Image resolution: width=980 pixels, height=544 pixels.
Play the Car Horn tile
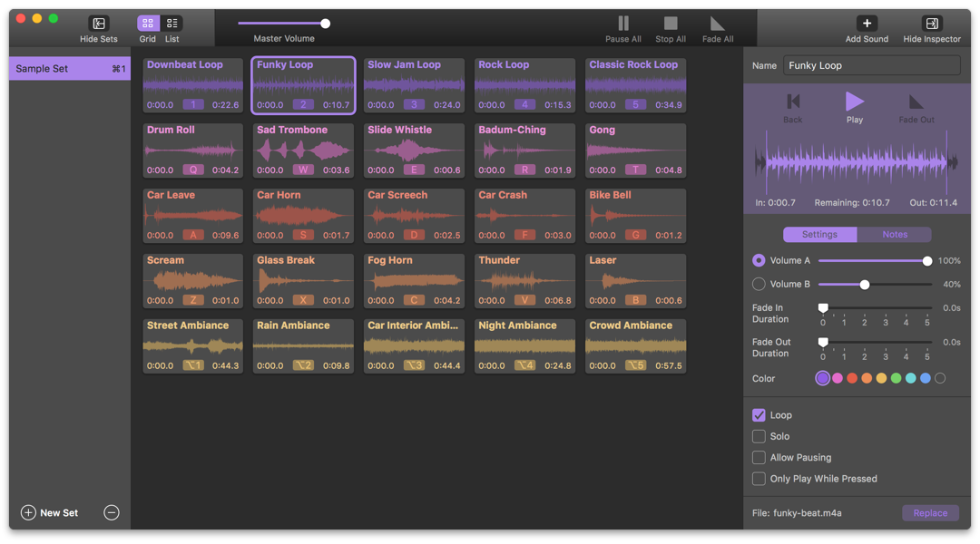[303, 216]
